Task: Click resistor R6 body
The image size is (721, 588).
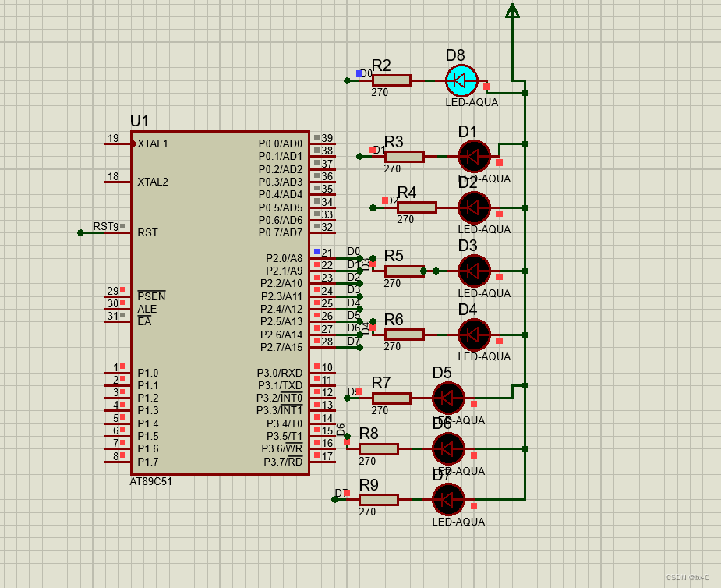Action: tap(405, 335)
